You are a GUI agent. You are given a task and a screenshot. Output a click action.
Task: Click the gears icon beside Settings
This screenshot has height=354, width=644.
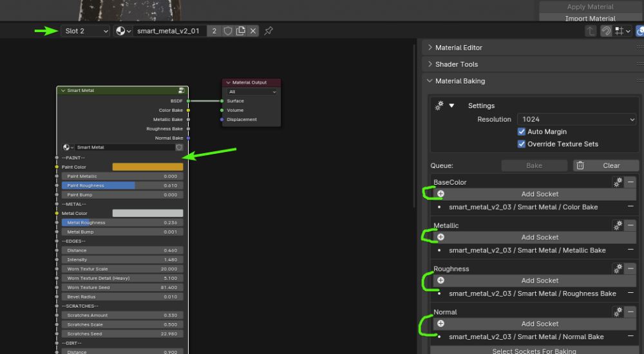(x=439, y=106)
